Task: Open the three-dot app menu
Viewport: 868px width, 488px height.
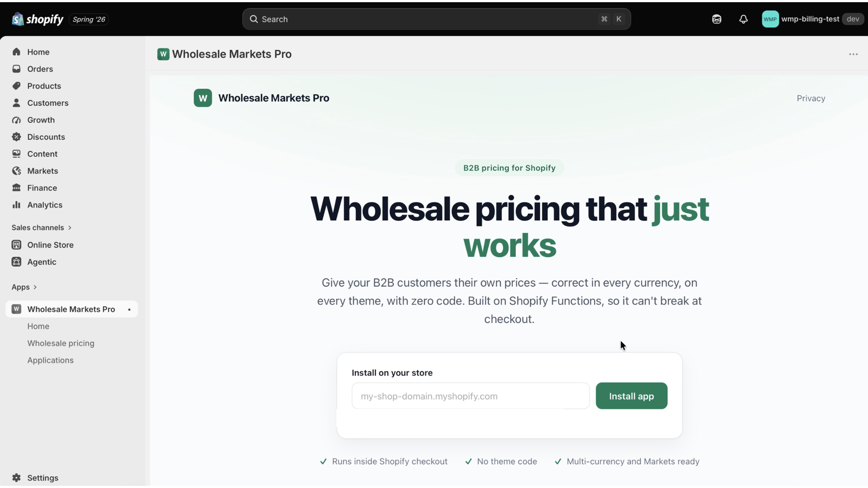Action: tap(853, 54)
